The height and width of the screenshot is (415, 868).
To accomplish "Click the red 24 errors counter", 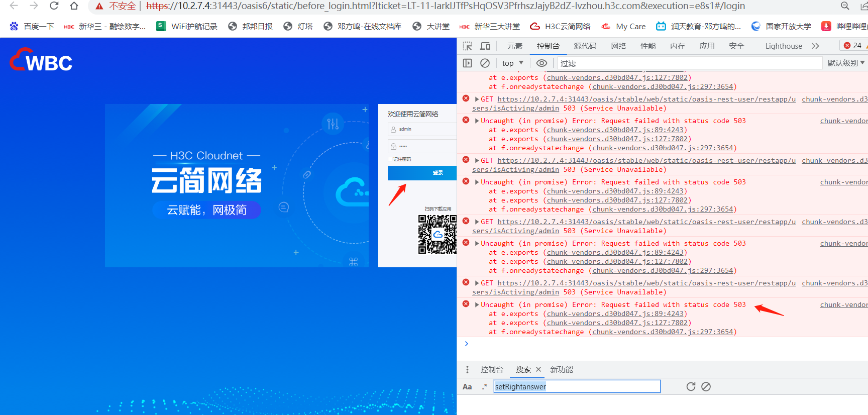I will pos(852,46).
